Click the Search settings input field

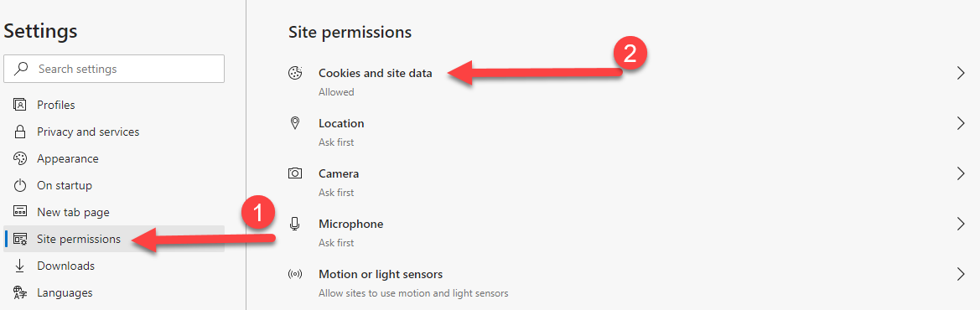114,69
